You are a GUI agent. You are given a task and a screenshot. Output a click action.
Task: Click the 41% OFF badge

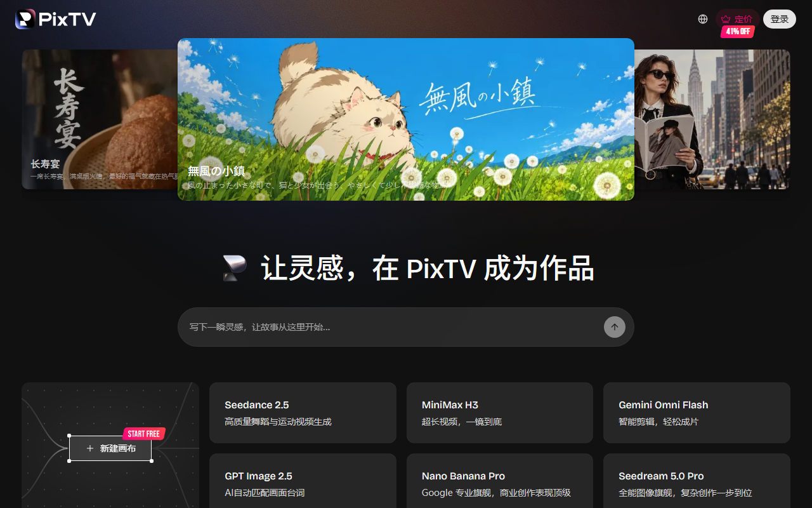(x=738, y=31)
